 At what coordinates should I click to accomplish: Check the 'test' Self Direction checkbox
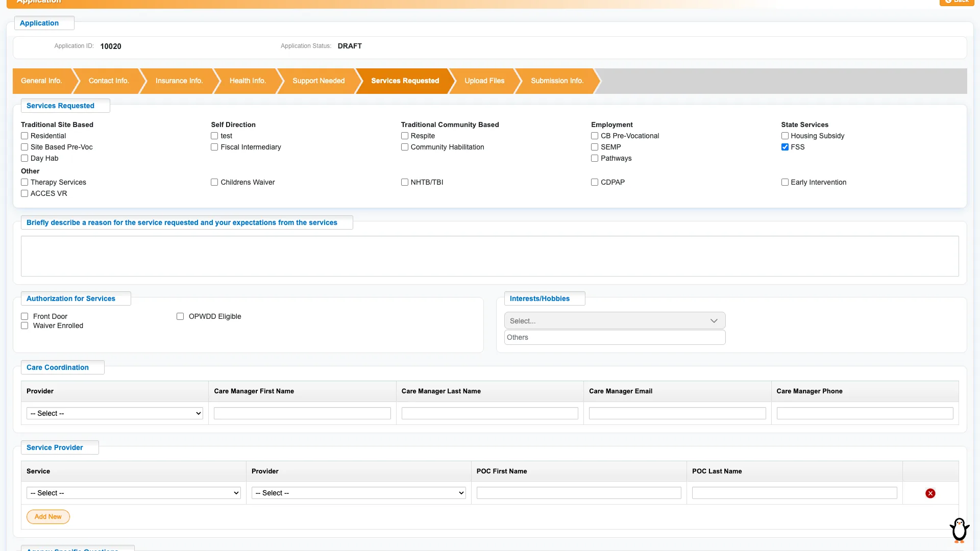(214, 136)
